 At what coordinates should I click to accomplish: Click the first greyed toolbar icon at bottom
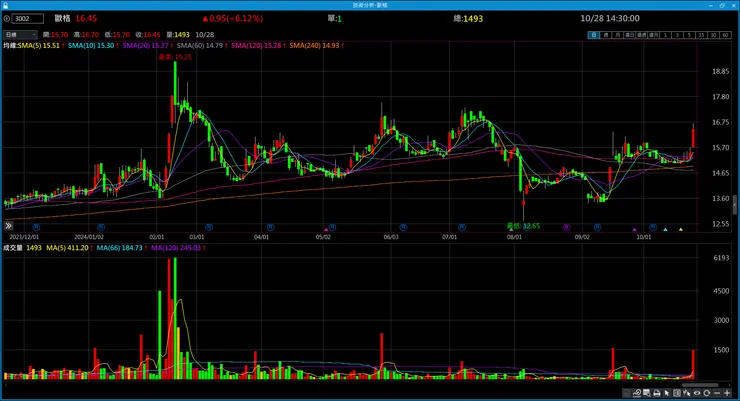point(626,393)
